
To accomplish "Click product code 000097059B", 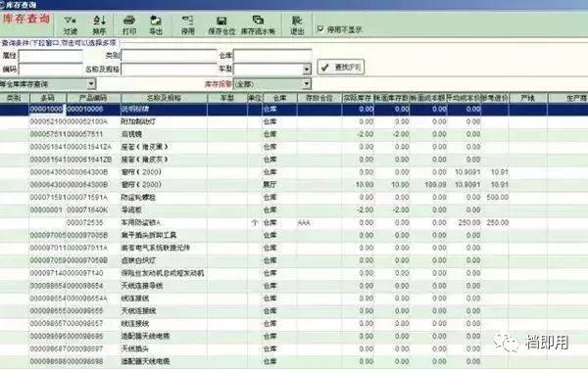I will (x=87, y=260).
